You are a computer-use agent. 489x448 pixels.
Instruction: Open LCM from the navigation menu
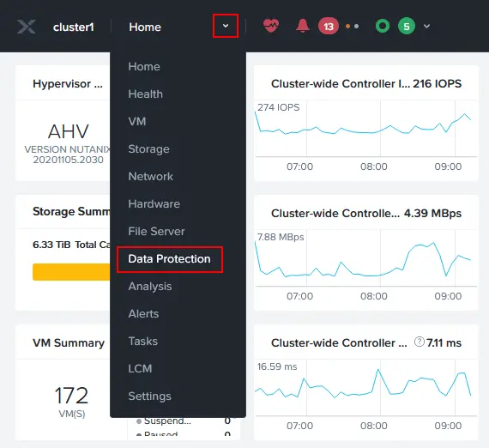(140, 368)
